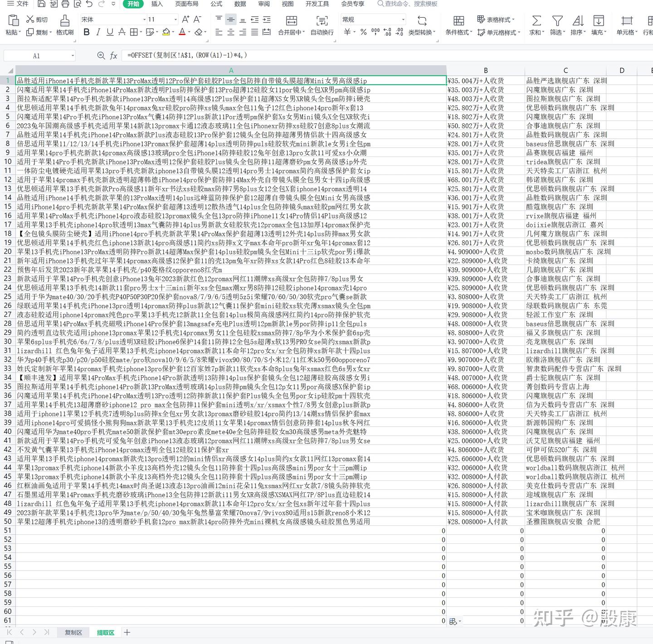Open paste options smart tag near row 61
653x644 pixels.
[454, 621]
